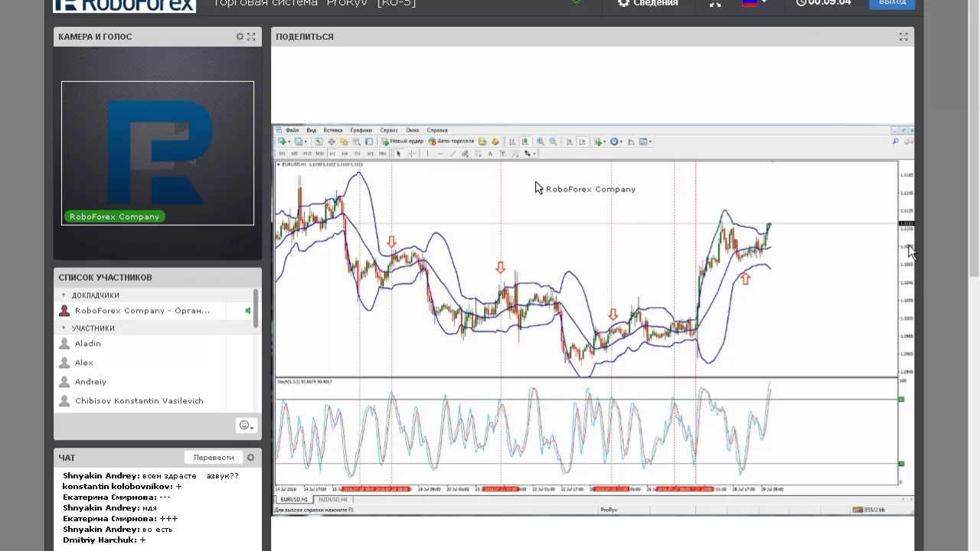Open chart templates dropdown

tap(645, 142)
